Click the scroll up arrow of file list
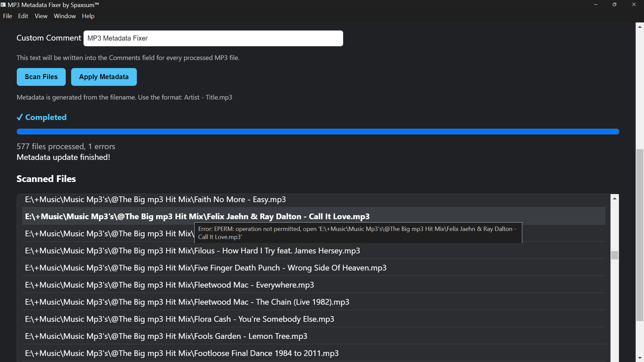Screen dimensions: 644x362 pos(615,198)
